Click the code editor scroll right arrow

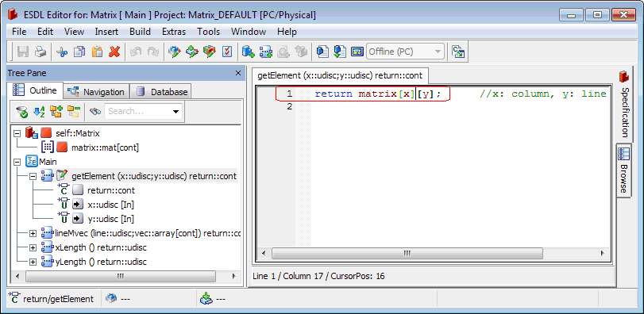602,253
